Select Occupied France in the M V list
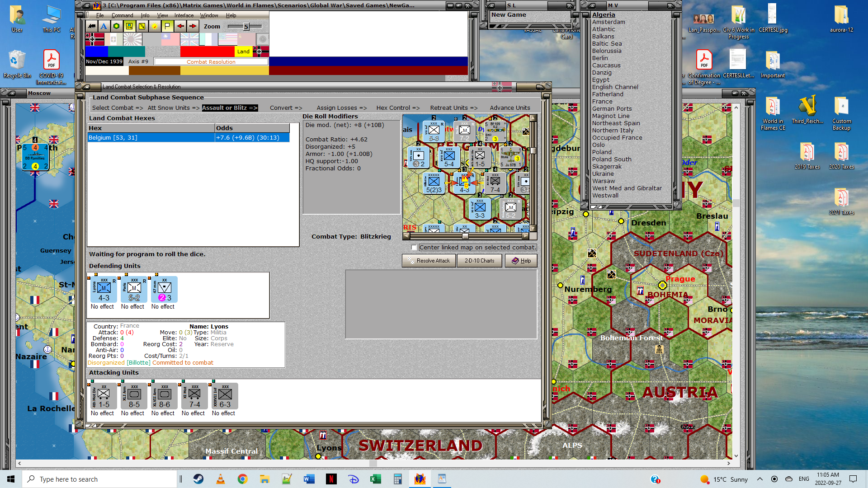 pos(617,138)
